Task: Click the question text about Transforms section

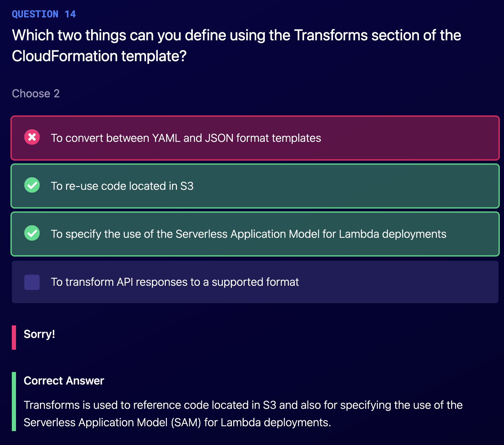Action: [x=236, y=46]
